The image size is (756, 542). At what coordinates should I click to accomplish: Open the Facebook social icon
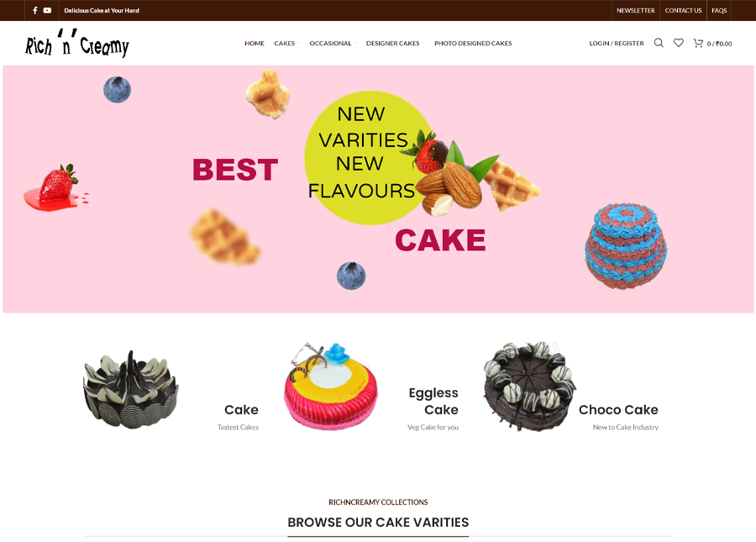tap(34, 10)
